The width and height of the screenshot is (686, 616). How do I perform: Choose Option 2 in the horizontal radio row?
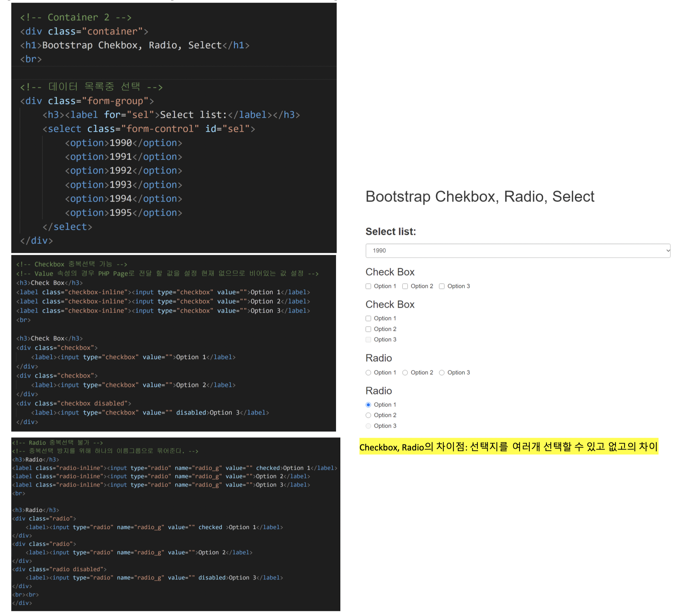click(x=405, y=373)
